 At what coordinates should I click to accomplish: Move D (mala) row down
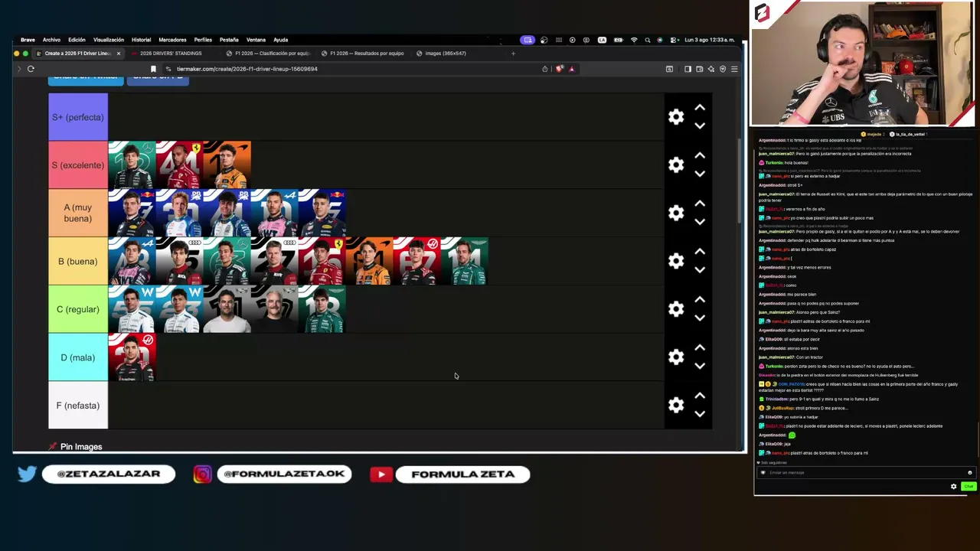[700, 367]
